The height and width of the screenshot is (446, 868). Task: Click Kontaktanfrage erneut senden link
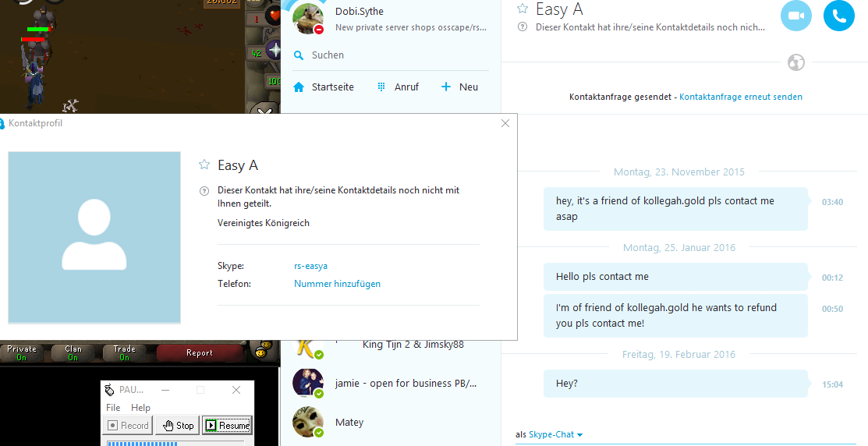(x=741, y=97)
